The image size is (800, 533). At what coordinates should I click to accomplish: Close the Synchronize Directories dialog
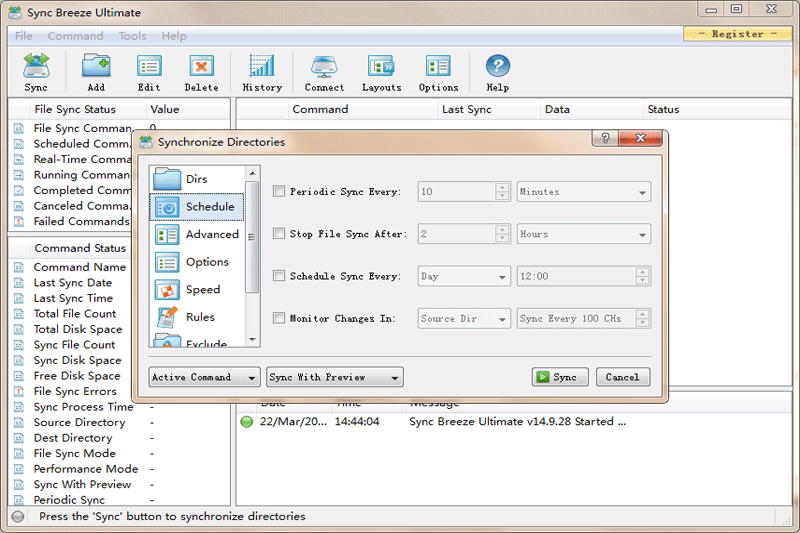[x=640, y=138]
